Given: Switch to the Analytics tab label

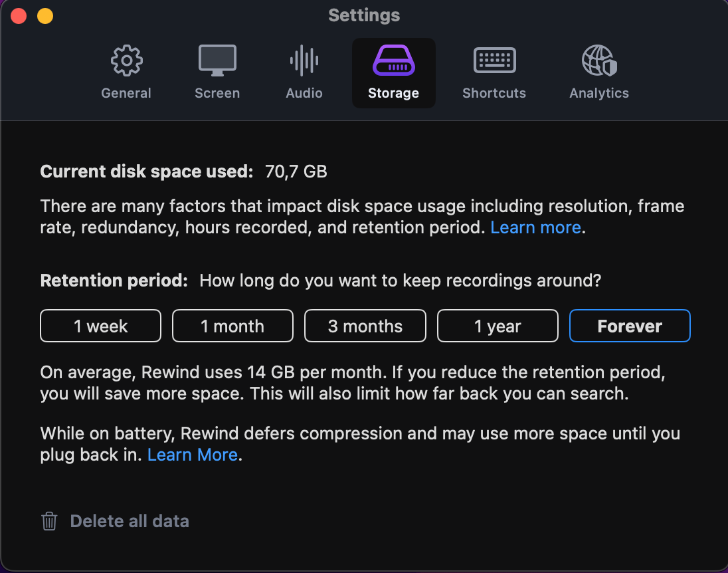Looking at the screenshot, I should click(x=599, y=93).
